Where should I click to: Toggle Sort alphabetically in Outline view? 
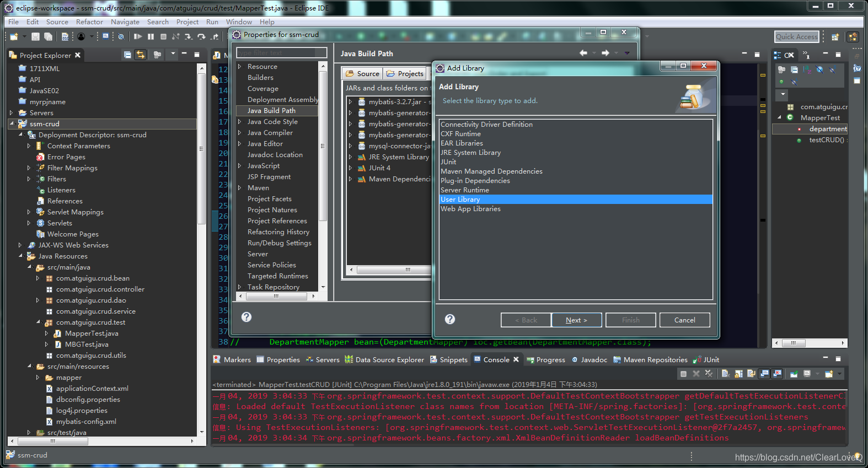point(807,69)
